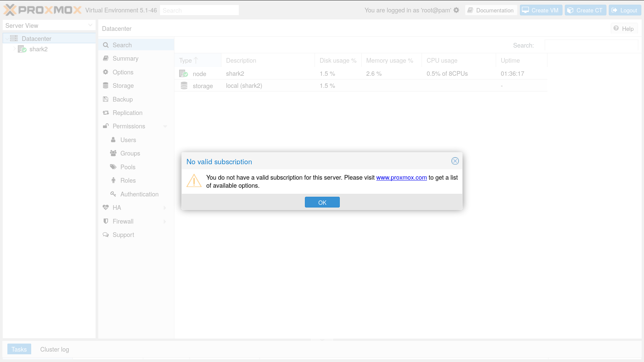The height and width of the screenshot is (362, 644).
Task: Expand the Firewall submenu arrow
Action: (165, 222)
